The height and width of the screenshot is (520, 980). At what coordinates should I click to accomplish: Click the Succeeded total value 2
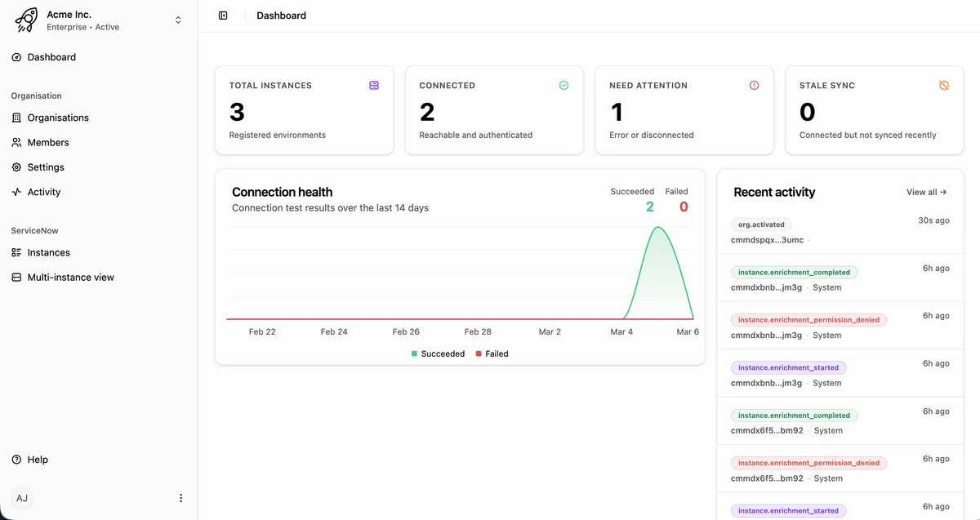[650, 207]
